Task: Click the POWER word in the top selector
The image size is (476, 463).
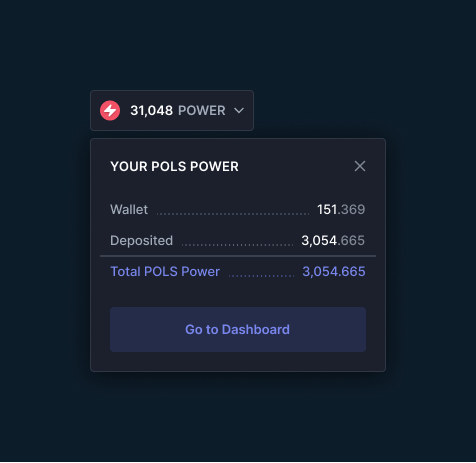Action: point(202,110)
